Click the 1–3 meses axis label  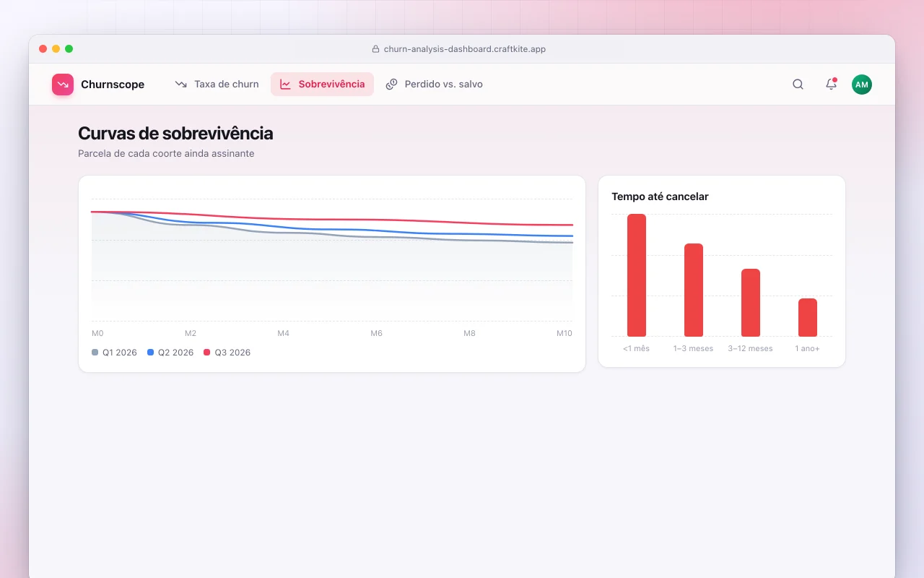(x=694, y=348)
